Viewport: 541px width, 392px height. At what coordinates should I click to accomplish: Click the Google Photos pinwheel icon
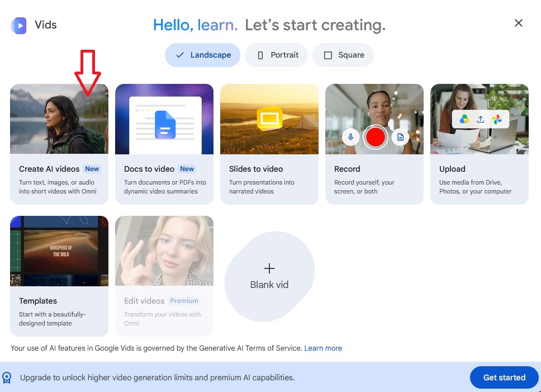point(497,120)
